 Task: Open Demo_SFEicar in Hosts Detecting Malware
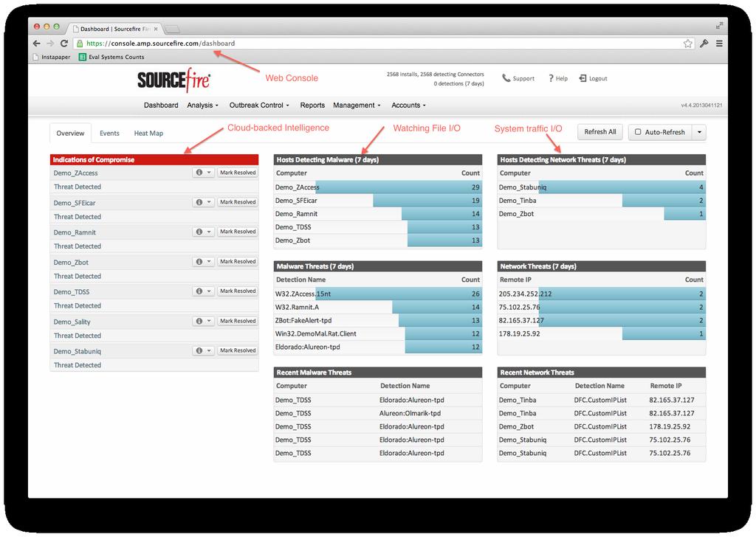pyautogui.click(x=296, y=201)
